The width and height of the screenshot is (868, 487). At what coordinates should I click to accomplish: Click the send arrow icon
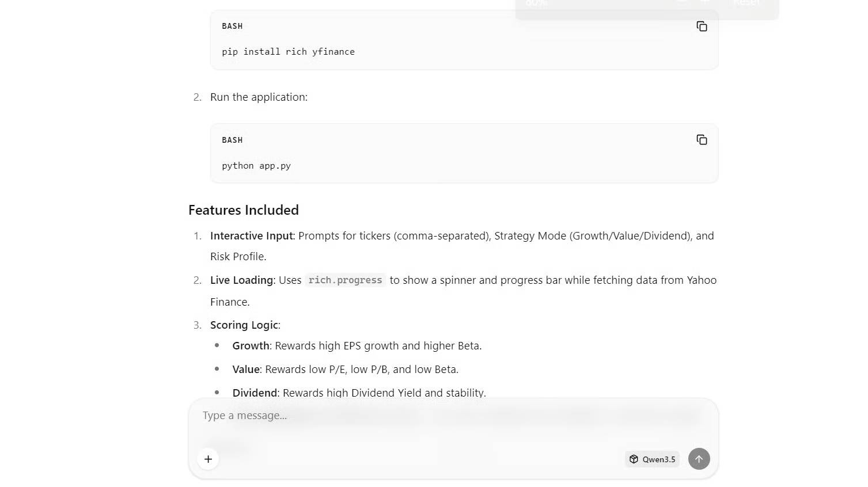699,459
